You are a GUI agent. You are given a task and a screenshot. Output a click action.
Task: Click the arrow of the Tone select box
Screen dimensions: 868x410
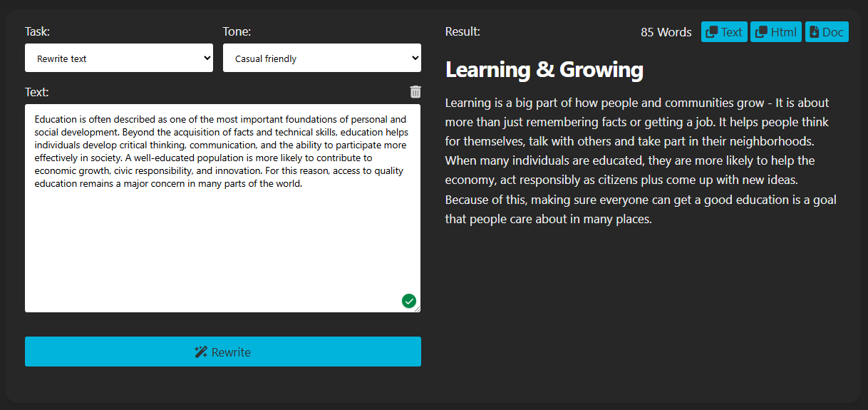pos(415,58)
